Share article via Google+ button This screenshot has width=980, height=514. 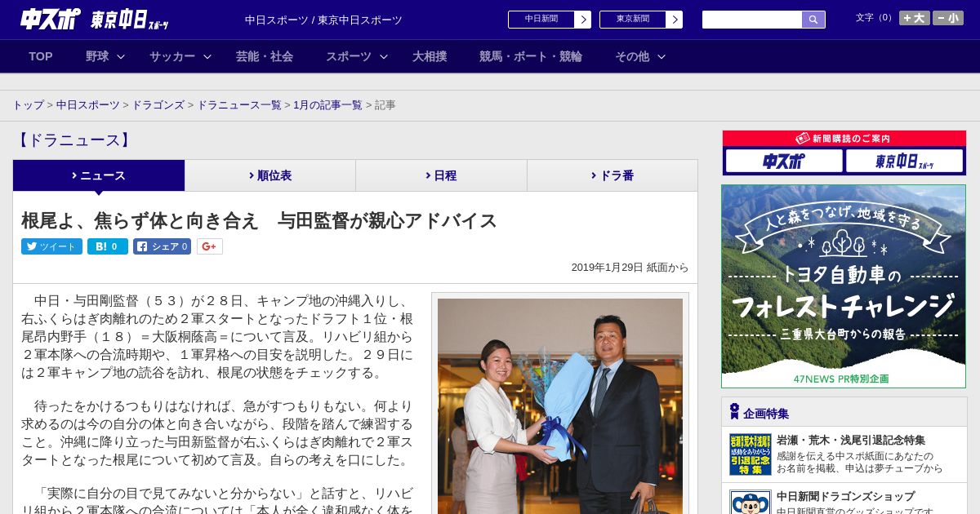[209, 246]
